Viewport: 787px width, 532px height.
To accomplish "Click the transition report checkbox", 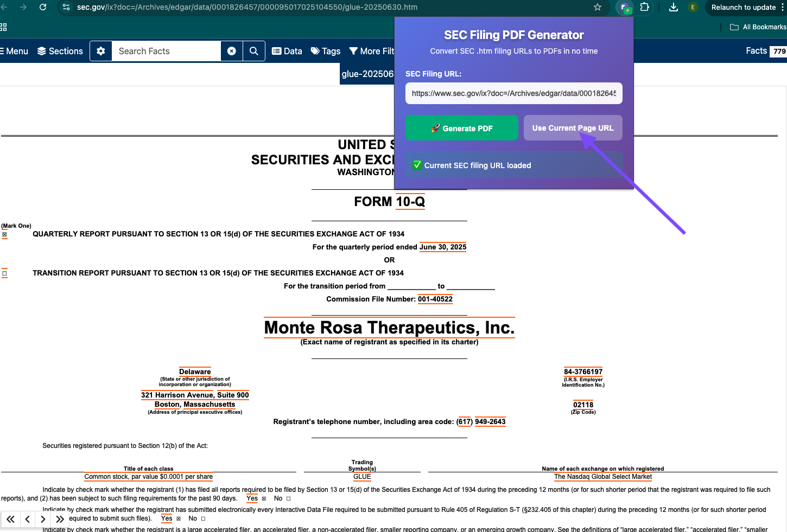I will [4, 273].
